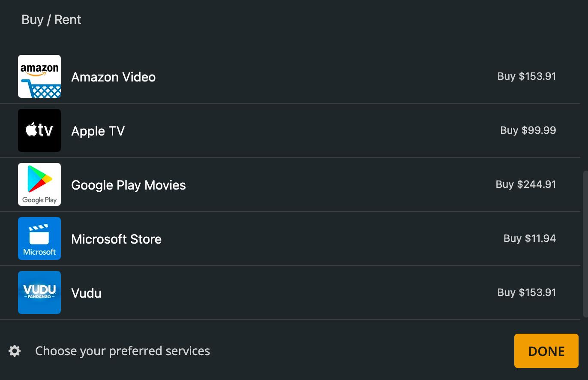Select the Apple TV service name
Viewport: 588px width, 380px height.
point(98,131)
